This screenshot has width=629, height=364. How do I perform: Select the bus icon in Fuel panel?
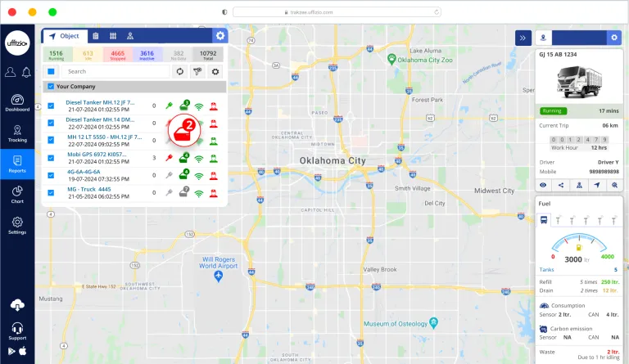click(x=545, y=220)
